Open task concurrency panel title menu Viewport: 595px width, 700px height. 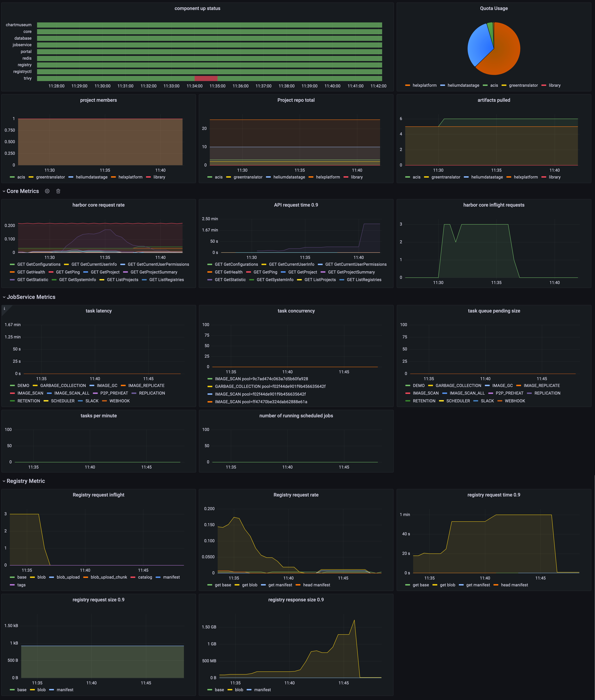pyautogui.click(x=296, y=311)
